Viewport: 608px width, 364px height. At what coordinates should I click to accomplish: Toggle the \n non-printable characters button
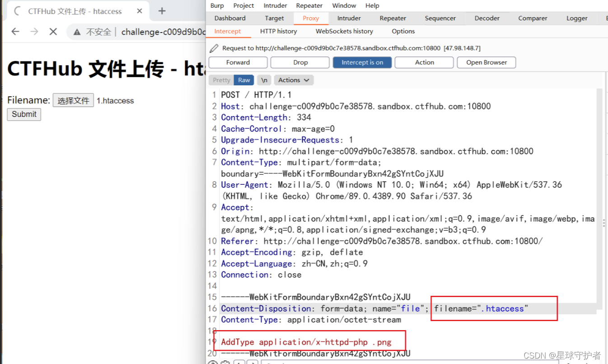pos(264,80)
